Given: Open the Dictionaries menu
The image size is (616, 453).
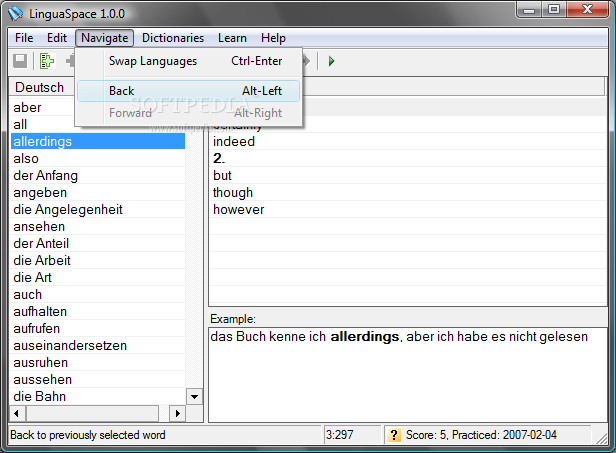Looking at the screenshot, I should [x=173, y=38].
